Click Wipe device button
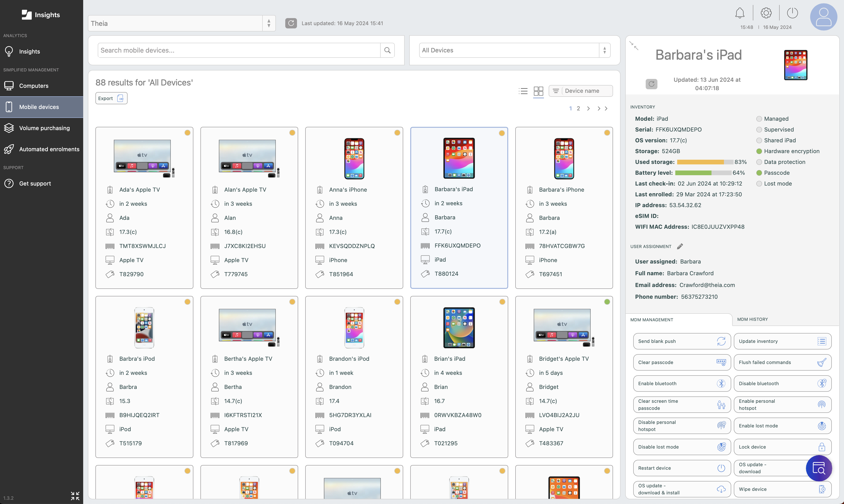The width and height of the screenshot is (844, 504). click(x=782, y=489)
